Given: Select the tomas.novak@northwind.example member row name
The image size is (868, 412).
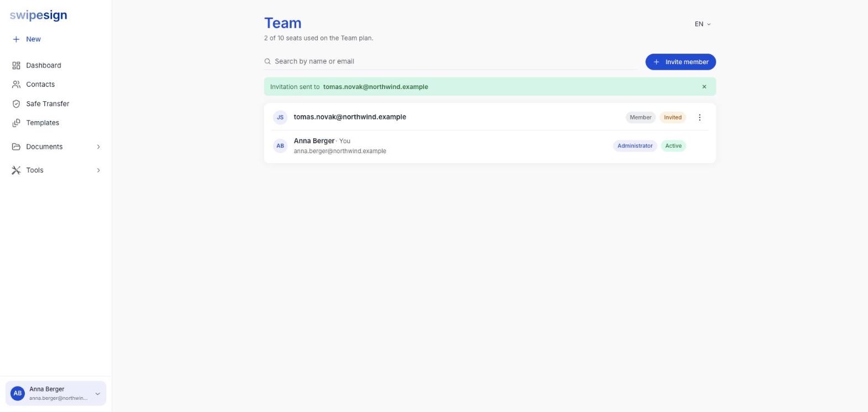Looking at the screenshot, I should coord(350,117).
